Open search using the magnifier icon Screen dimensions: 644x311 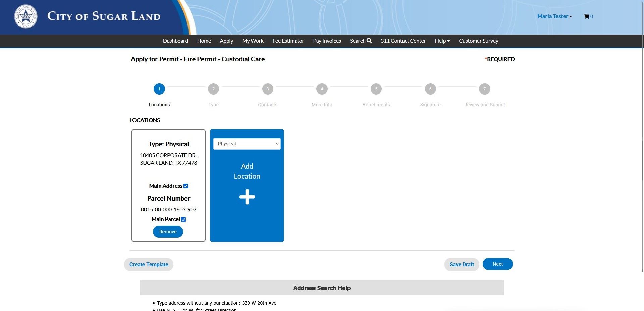369,41
